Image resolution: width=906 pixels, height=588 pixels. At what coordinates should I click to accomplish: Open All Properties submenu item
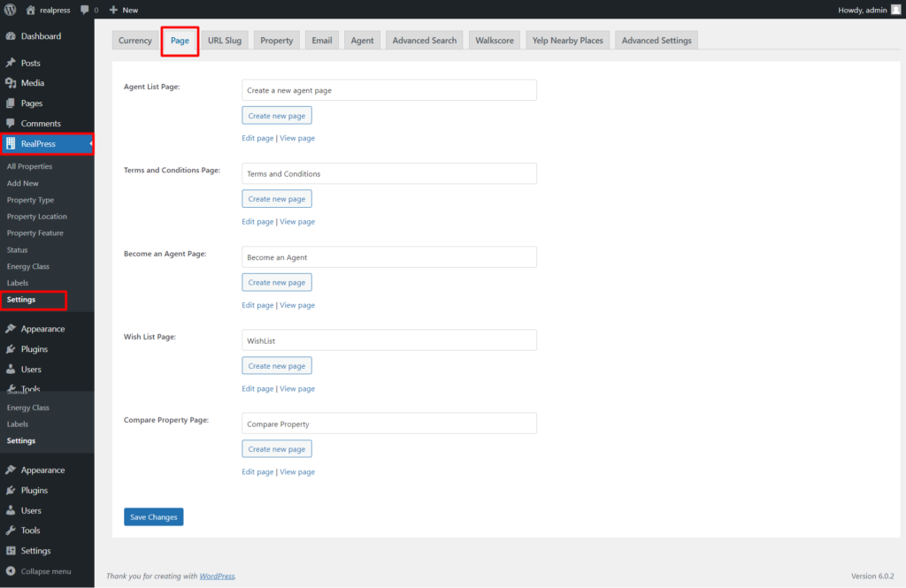(x=29, y=166)
